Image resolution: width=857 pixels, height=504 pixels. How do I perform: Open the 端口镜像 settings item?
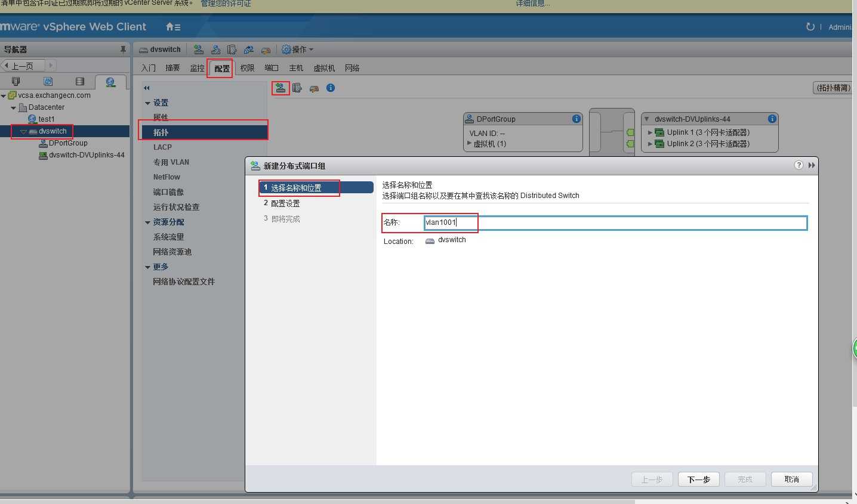point(168,192)
